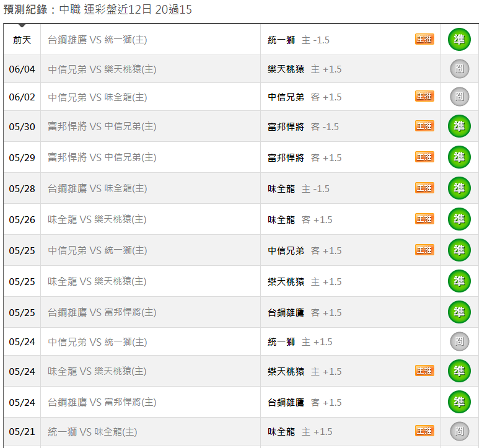Click the green 準 icon in the 05/30 row

click(459, 126)
